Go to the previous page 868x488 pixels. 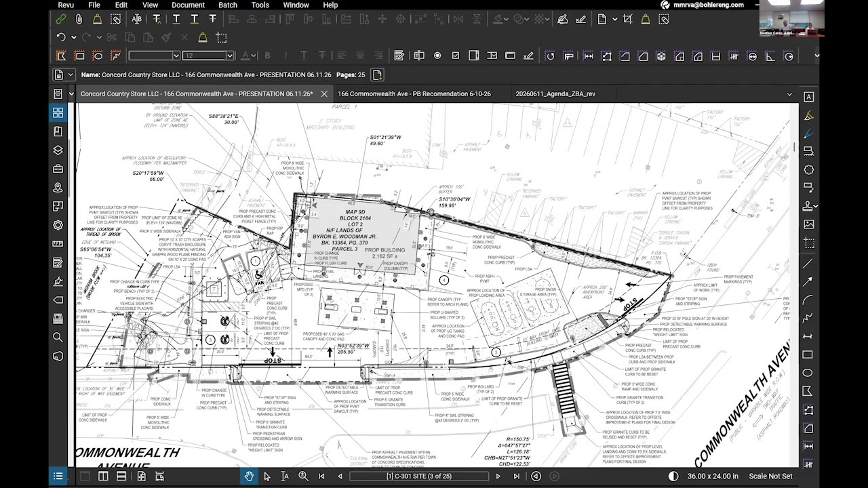pyautogui.click(x=340, y=476)
